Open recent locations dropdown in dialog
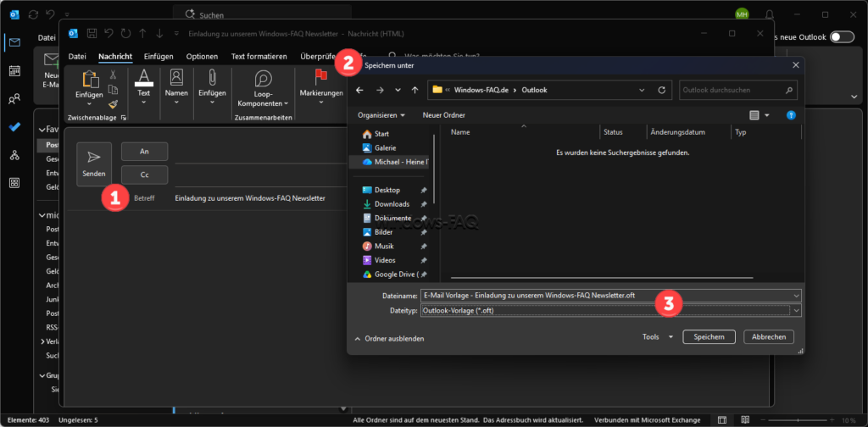Screen dimensions: 868x427 (x=398, y=90)
